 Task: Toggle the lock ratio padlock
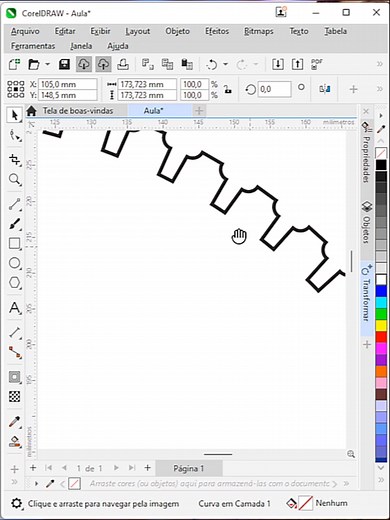[228, 89]
